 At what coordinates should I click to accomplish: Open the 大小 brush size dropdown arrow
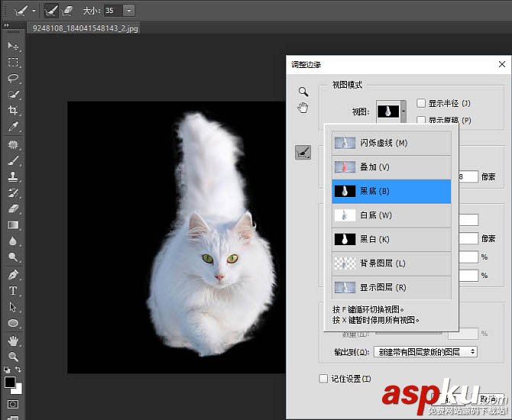[x=128, y=10]
